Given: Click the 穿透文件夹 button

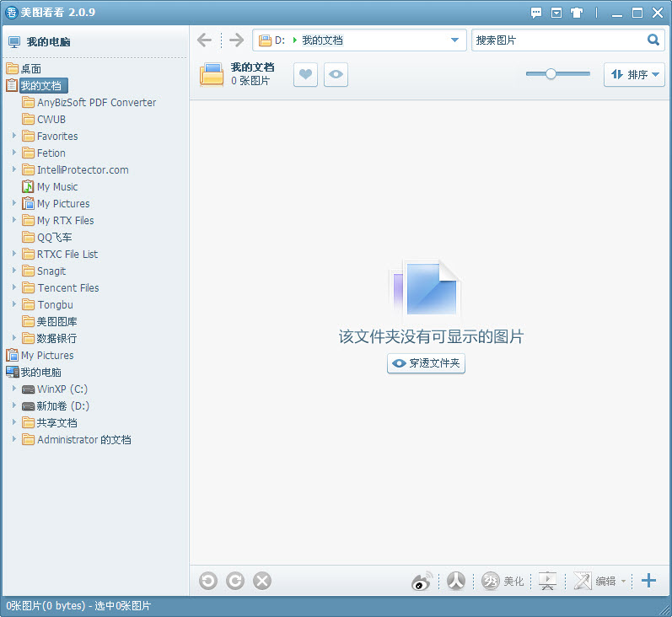Looking at the screenshot, I should tap(426, 363).
